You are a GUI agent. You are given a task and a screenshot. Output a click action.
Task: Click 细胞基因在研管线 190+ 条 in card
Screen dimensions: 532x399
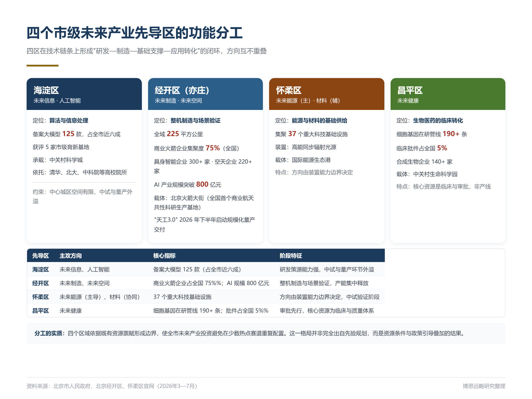pos(432,134)
